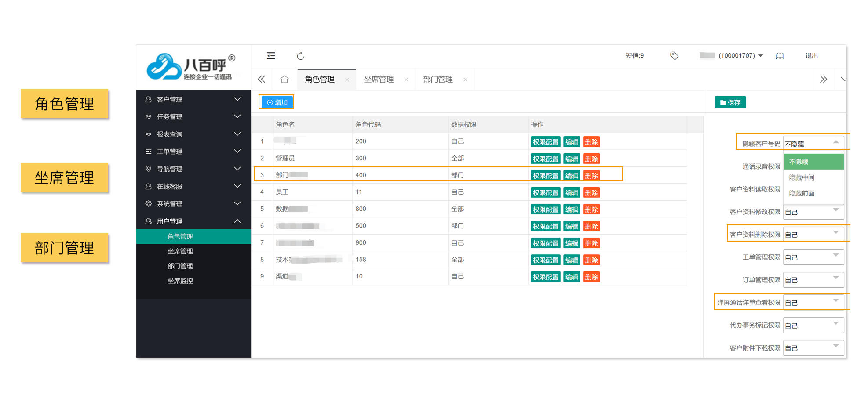Open 坐席监控 in the sidebar
Image resolution: width=868 pixels, height=405 pixels.
pos(180,281)
